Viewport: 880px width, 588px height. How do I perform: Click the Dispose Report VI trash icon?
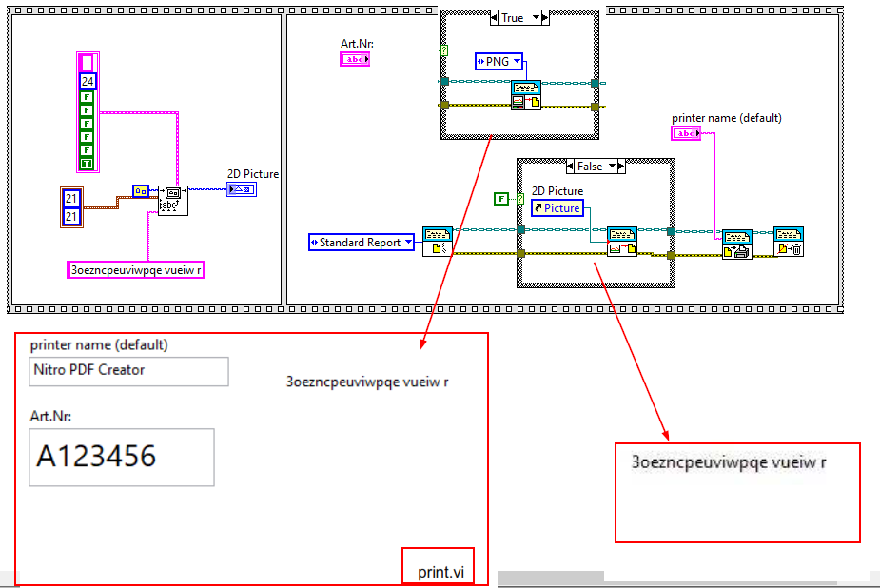789,242
